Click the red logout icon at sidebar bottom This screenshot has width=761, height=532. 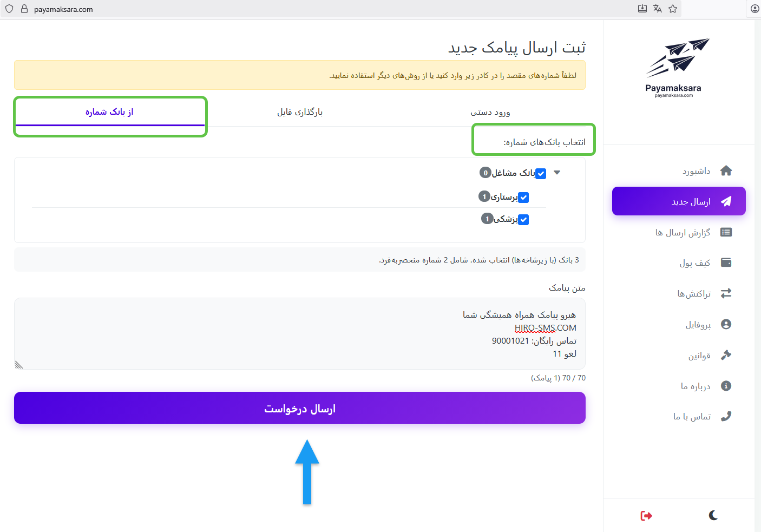(646, 516)
